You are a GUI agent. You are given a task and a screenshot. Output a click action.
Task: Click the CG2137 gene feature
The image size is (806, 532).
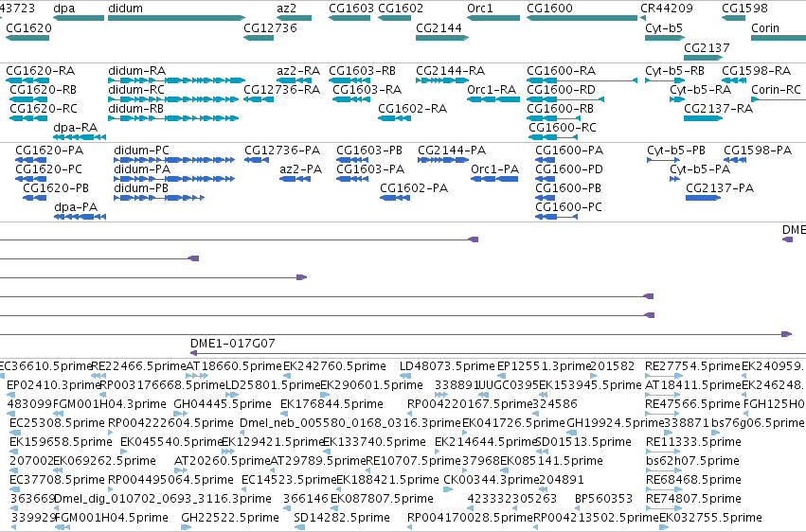click(x=703, y=58)
